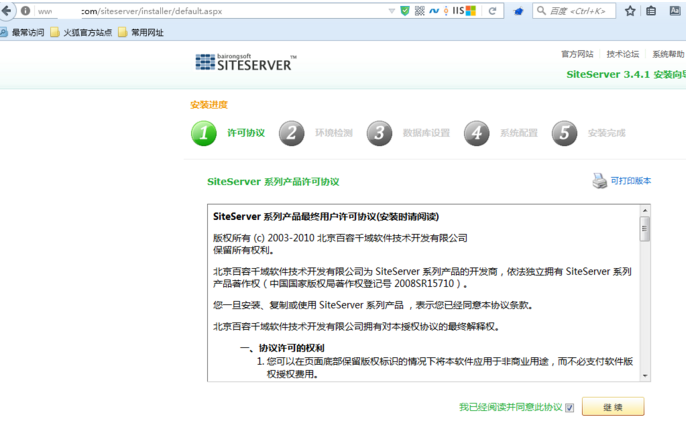Click the blue pin extension icon
This screenshot has height=423, width=686.
pos(518,11)
